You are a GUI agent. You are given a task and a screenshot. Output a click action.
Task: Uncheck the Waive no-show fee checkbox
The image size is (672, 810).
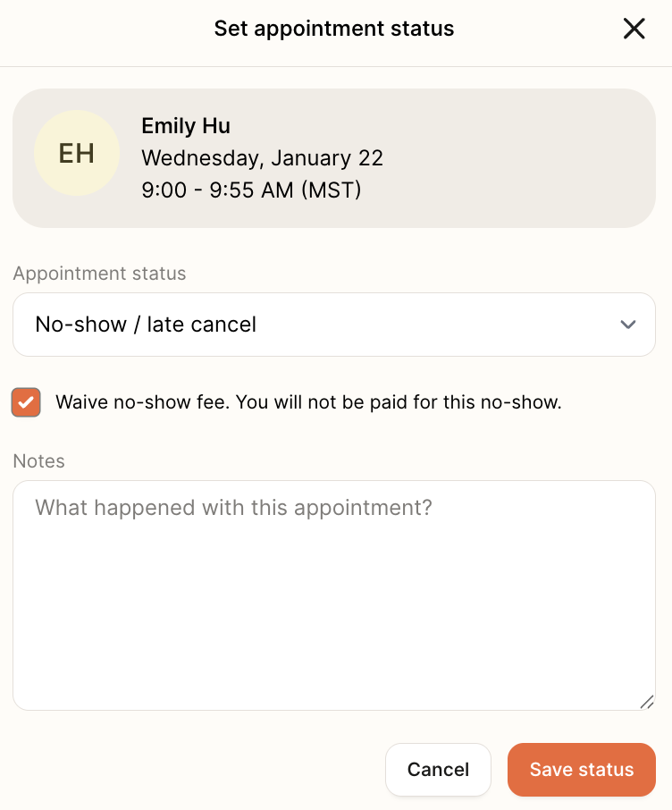click(26, 402)
